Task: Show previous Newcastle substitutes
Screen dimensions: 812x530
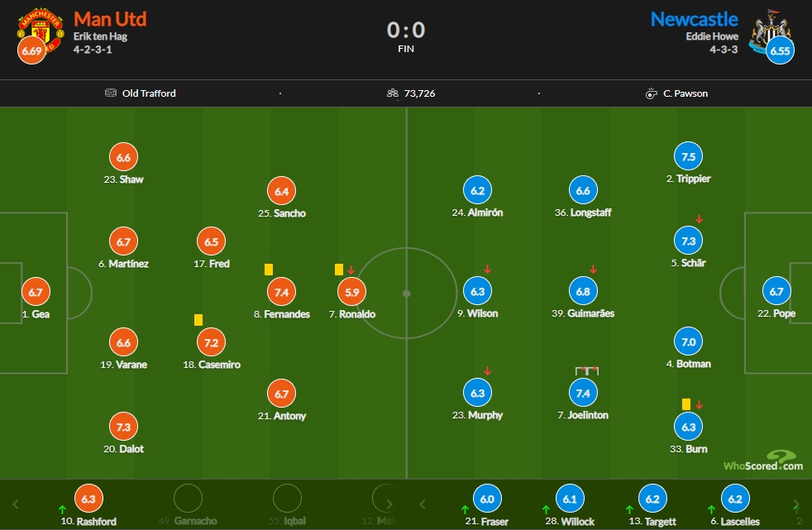Action: coord(423,504)
